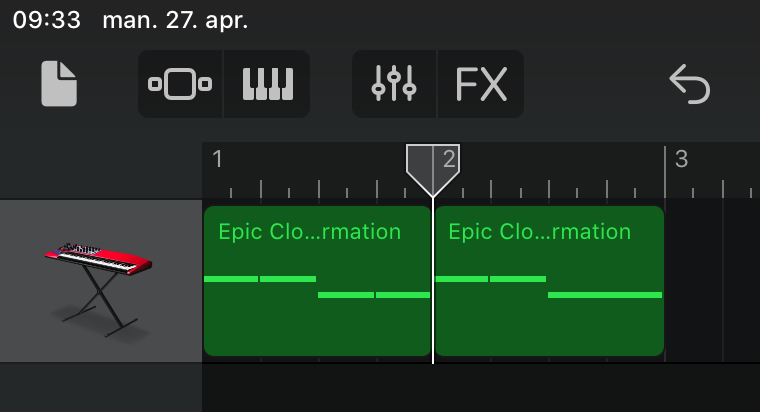Viewport: 760px width, 412px height.
Task: Tap empty area beneath the track header
Action: coord(100,388)
